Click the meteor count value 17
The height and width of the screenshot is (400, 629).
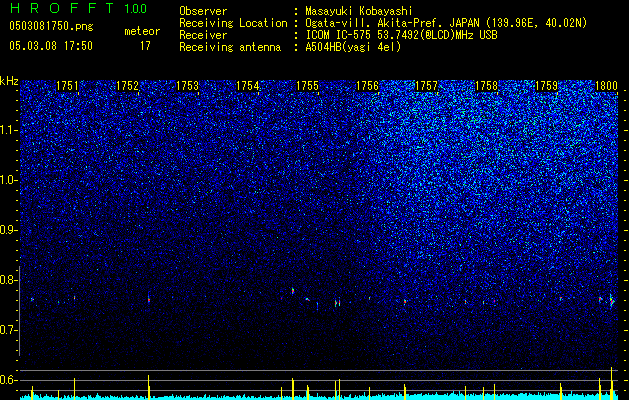pyautogui.click(x=145, y=46)
